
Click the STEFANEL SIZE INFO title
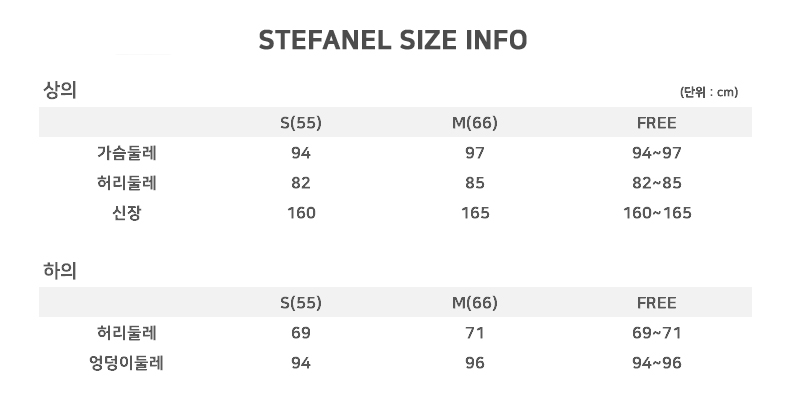(393, 40)
